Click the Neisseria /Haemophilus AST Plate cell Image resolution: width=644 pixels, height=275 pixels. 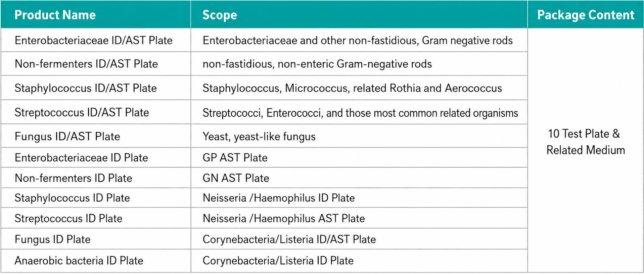pyautogui.click(x=359, y=218)
